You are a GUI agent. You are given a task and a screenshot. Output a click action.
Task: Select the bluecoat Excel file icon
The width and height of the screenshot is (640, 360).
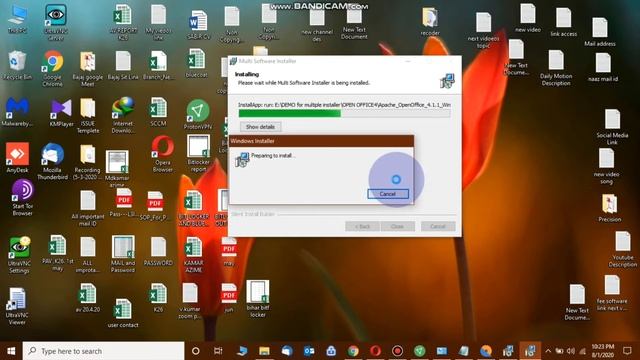[x=197, y=63]
